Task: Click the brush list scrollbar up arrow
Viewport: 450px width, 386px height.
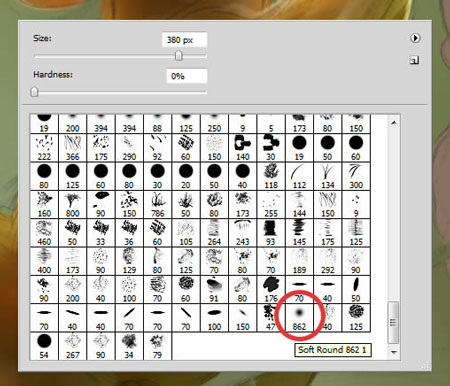Action: (394, 123)
